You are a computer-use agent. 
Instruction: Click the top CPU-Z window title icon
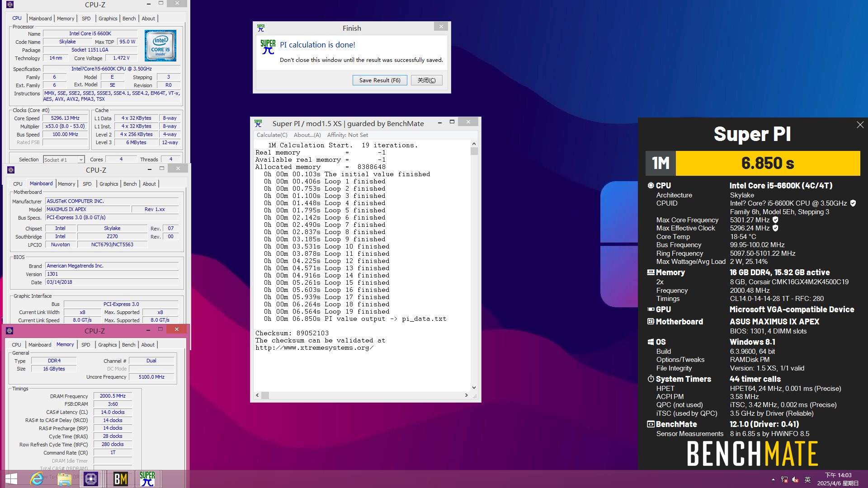coord(10,5)
